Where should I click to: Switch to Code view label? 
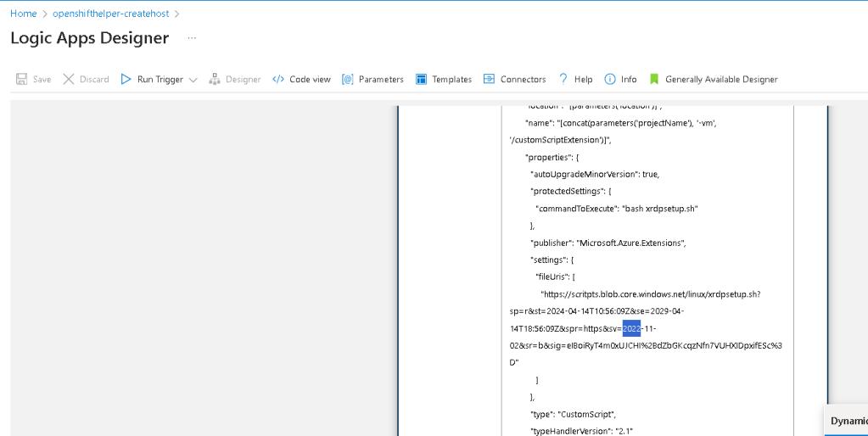coord(310,79)
